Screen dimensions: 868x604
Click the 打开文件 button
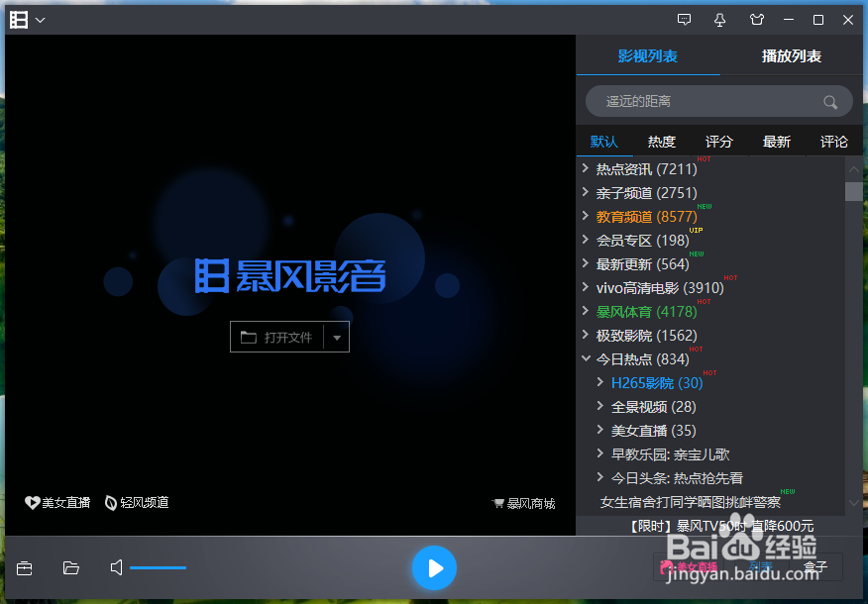[276, 337]
